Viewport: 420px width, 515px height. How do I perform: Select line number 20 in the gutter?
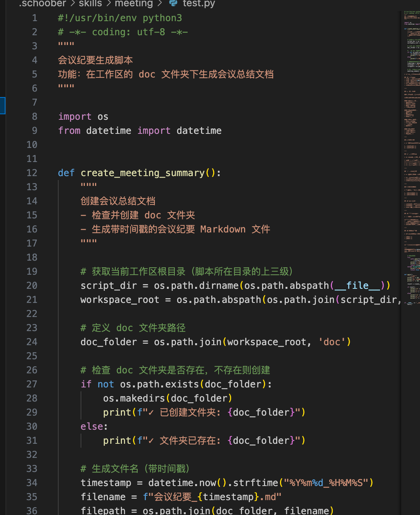click(32, 286)
